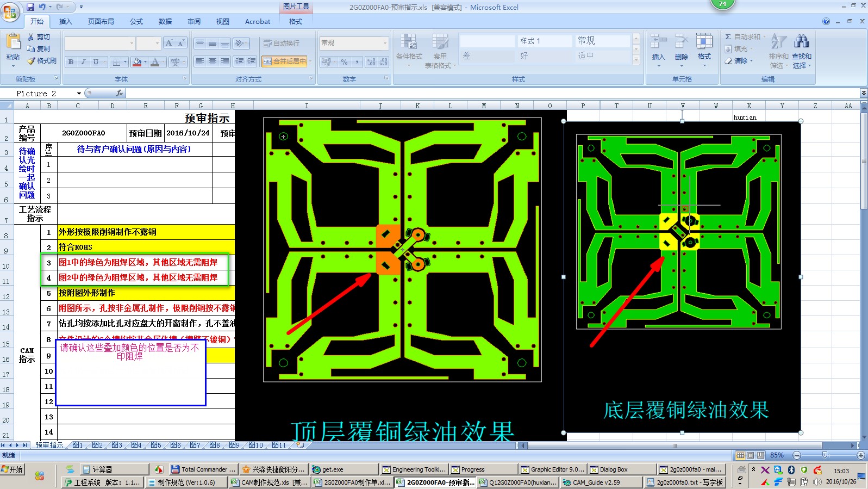Expand the Name Box dropdown arrow
This screenshot has width=868, height=489.
pyautogui.click(x=79, y=94)
